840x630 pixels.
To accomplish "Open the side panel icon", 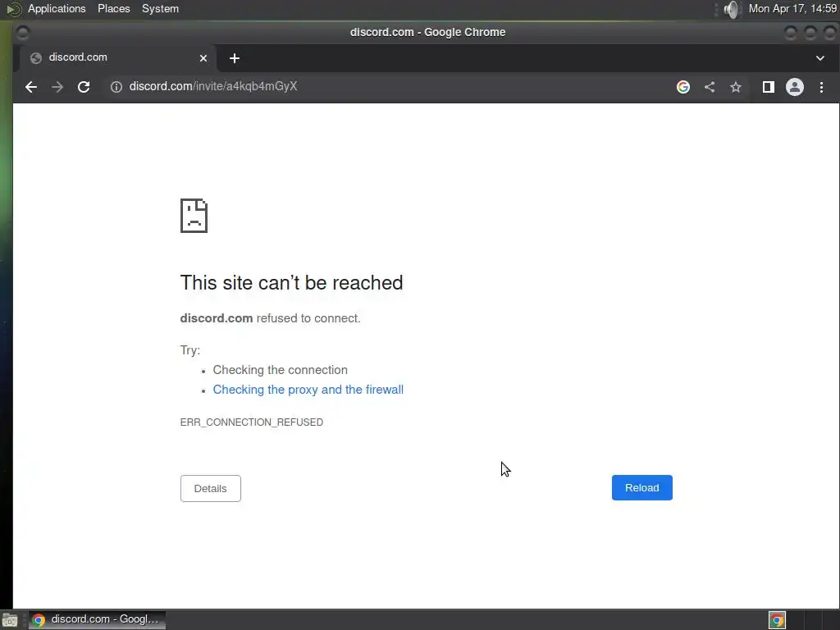I will click(768, 87).
